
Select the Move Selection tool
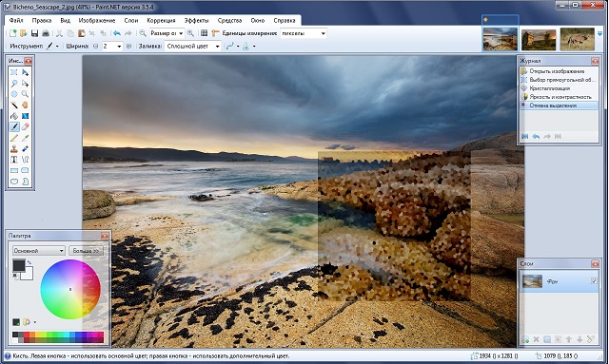tap(26, 84)
